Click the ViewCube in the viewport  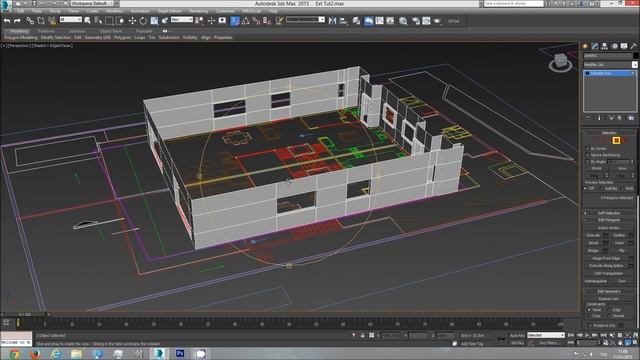coord(560,62)
